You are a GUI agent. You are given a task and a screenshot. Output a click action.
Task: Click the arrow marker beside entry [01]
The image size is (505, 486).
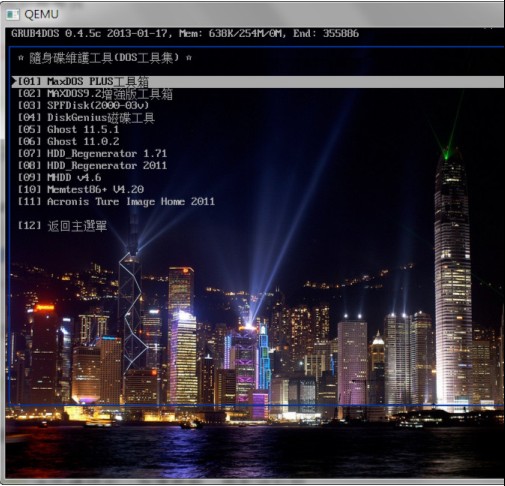pyautogui.click(x=14, y=81)
